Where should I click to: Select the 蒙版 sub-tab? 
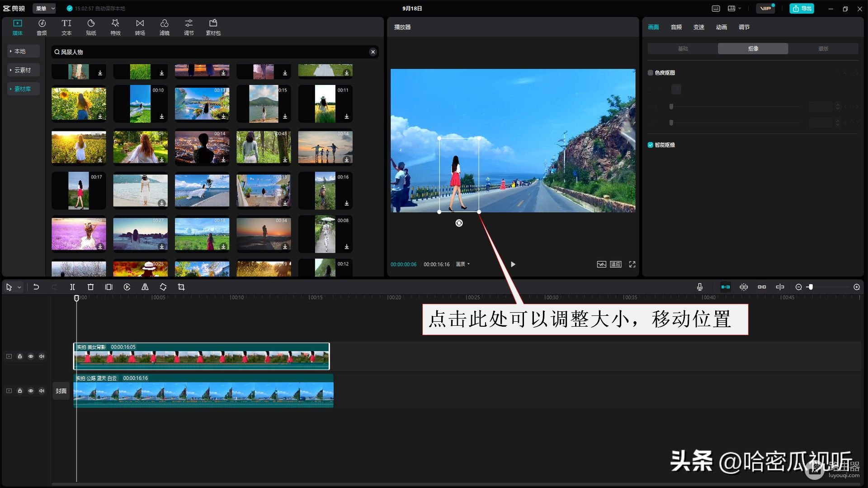point(823,48)
